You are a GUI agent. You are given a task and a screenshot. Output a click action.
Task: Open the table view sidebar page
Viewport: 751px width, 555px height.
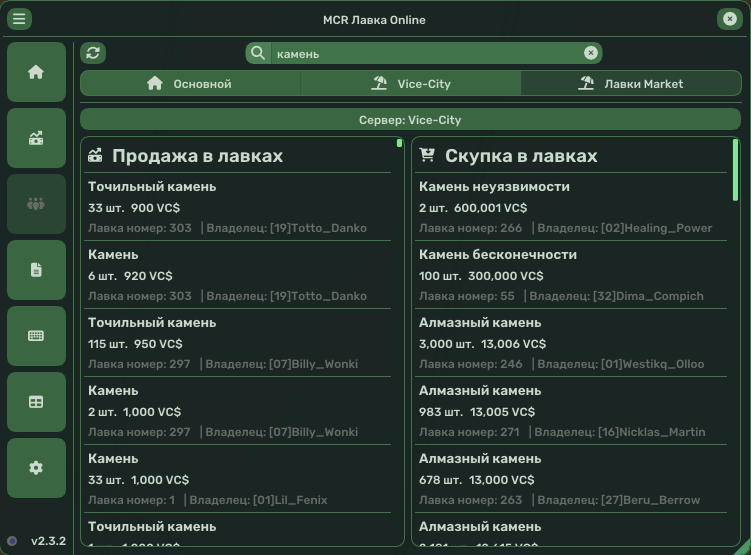coord(36,402)
